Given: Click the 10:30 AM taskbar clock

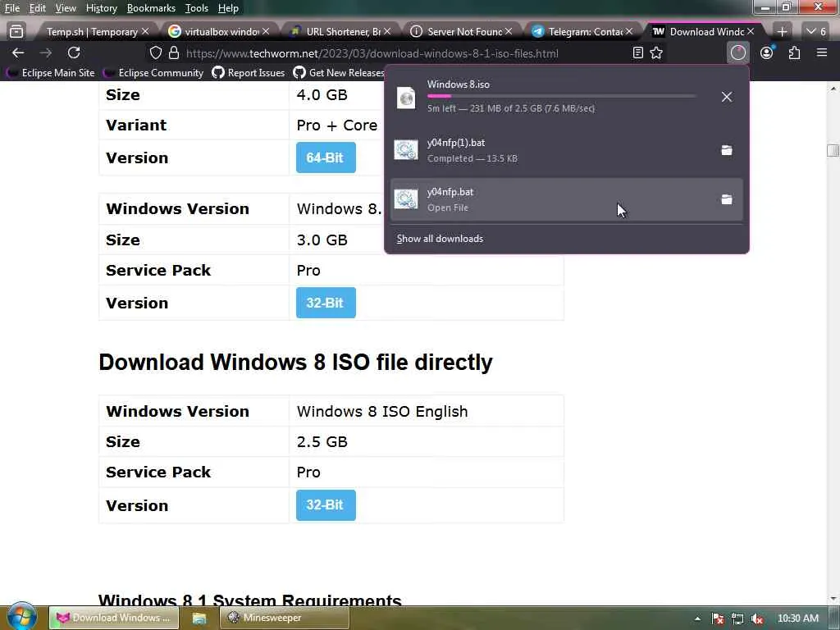Looking at the screenshot, I should [797, 619].
